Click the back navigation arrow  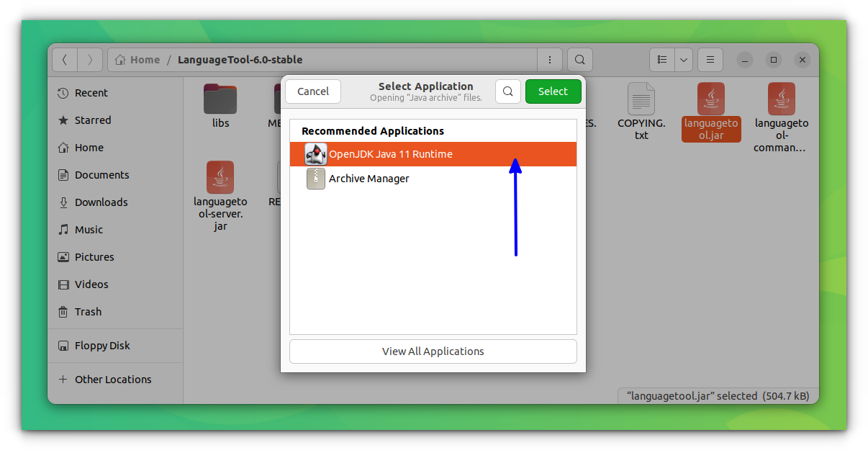[64, 60]
